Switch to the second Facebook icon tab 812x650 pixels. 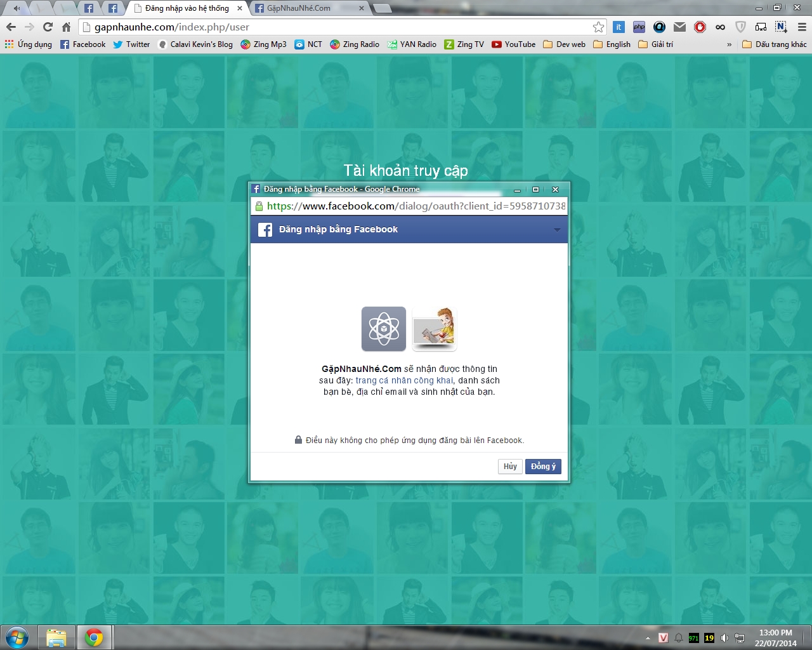click(113, 8)
